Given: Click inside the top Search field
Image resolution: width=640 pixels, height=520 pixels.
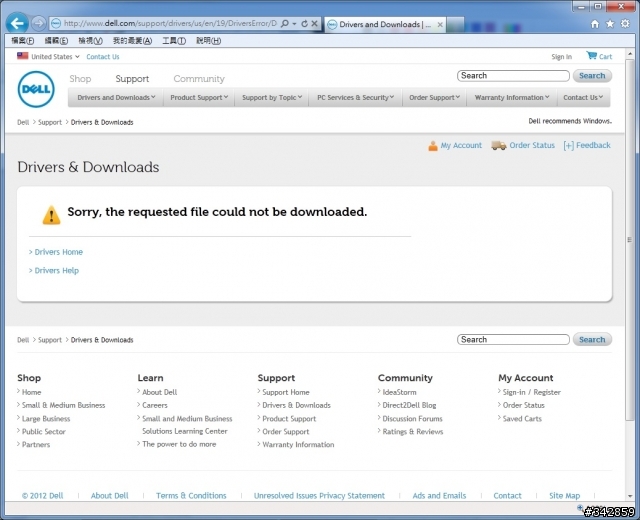Looking at the screenshot, I should [x=513, y=76].
